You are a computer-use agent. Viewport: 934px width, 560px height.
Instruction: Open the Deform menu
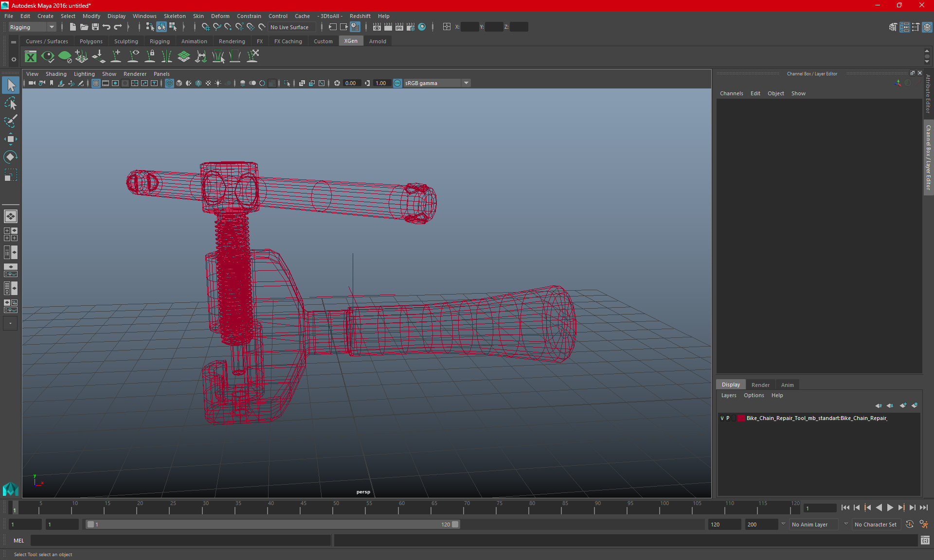(220, 16)
